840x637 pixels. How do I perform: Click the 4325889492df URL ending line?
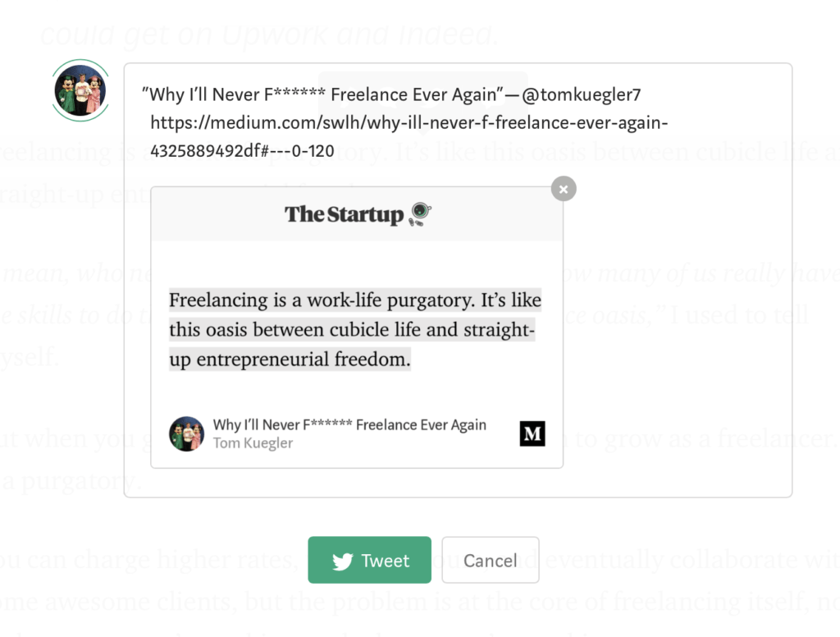[242, 151]
